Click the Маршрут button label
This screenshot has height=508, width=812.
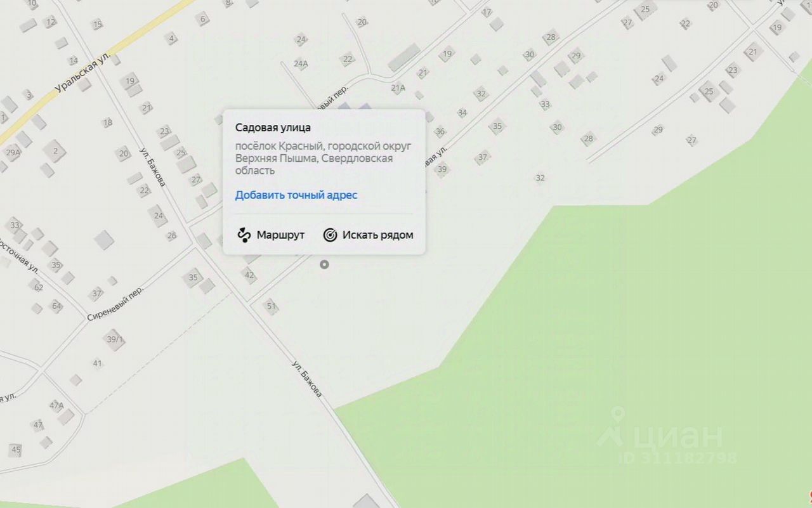click(x=280, y=235)
